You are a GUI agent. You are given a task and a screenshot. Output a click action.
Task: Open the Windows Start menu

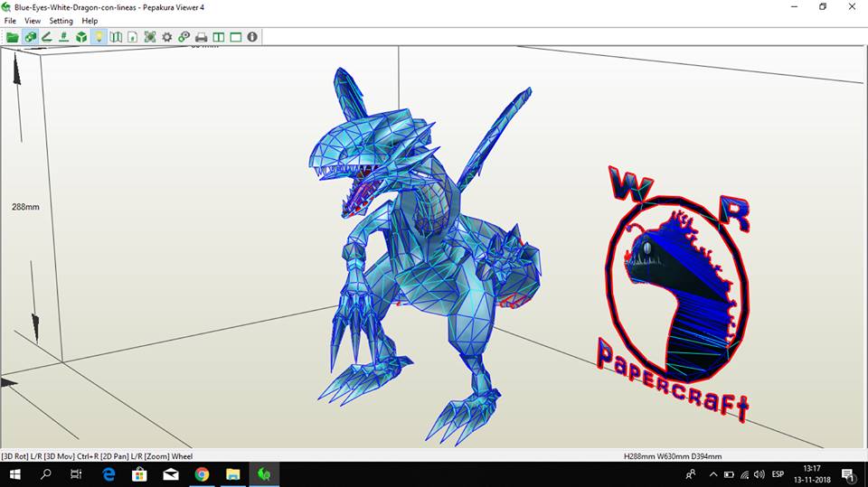point(15,474)
